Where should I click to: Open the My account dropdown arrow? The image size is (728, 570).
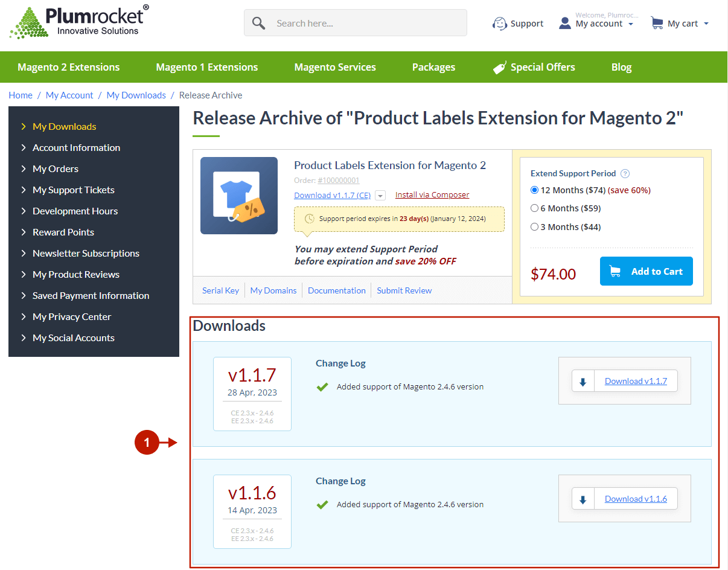pyautogui.click(x=631, y=24)
